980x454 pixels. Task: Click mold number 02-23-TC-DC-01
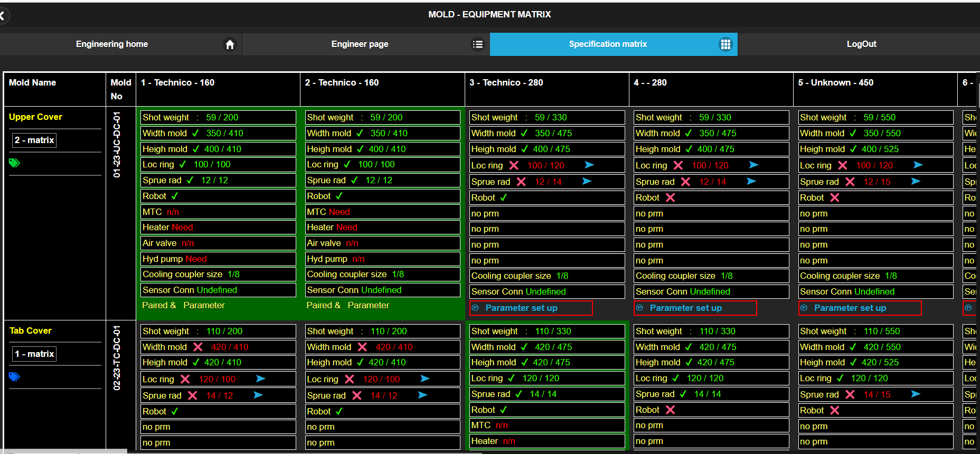pos(117,357)
